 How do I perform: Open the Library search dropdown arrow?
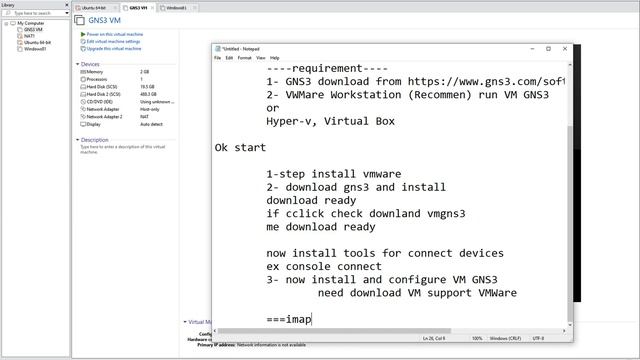pos(67,13)
